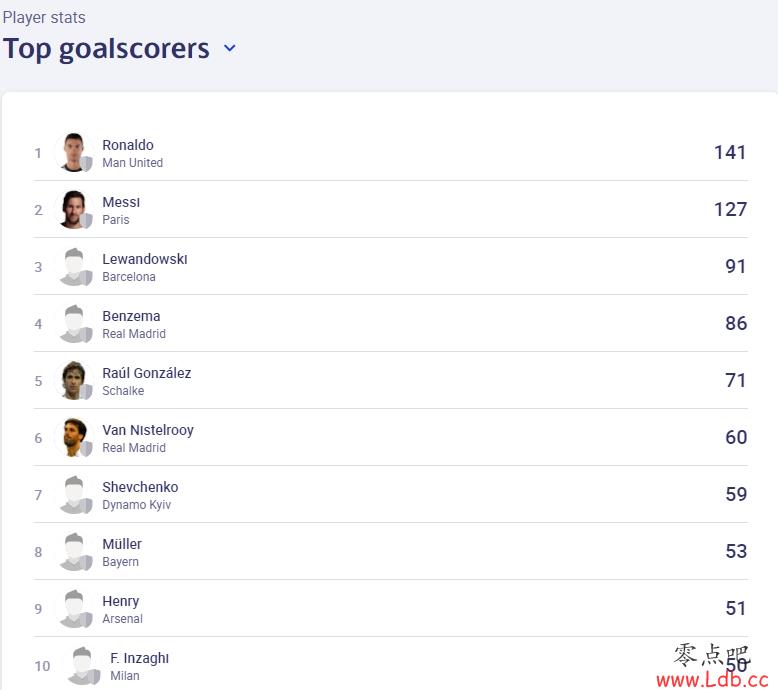Image resolution: width=778 pixels, height=690 pixels.
Task: Click Ronaldo's player photo
Action: tap(74, 152)
